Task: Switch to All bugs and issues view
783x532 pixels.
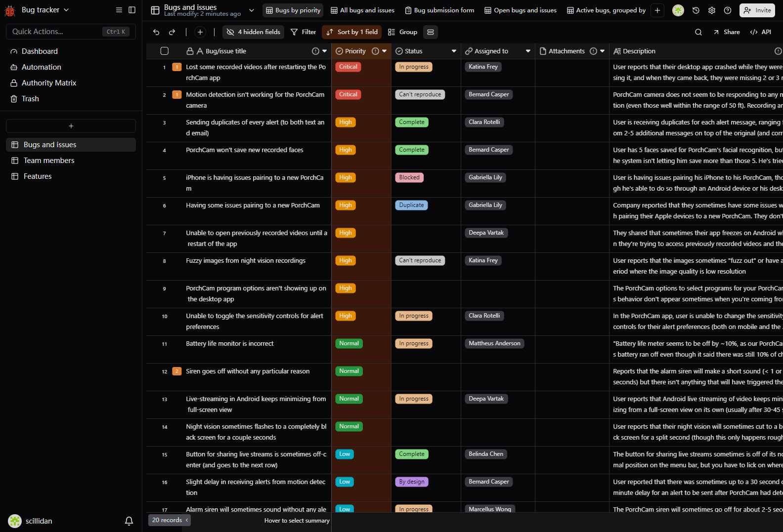Action: point(362,10)
